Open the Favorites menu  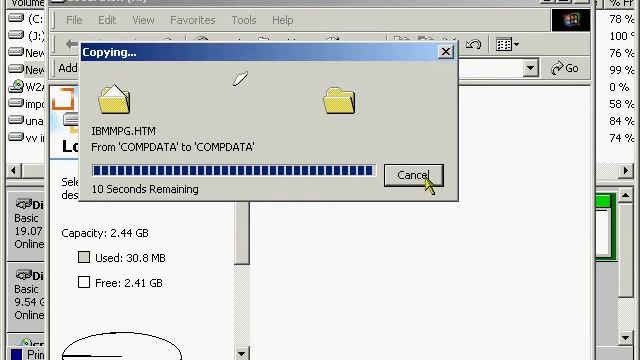pos(193,20)
